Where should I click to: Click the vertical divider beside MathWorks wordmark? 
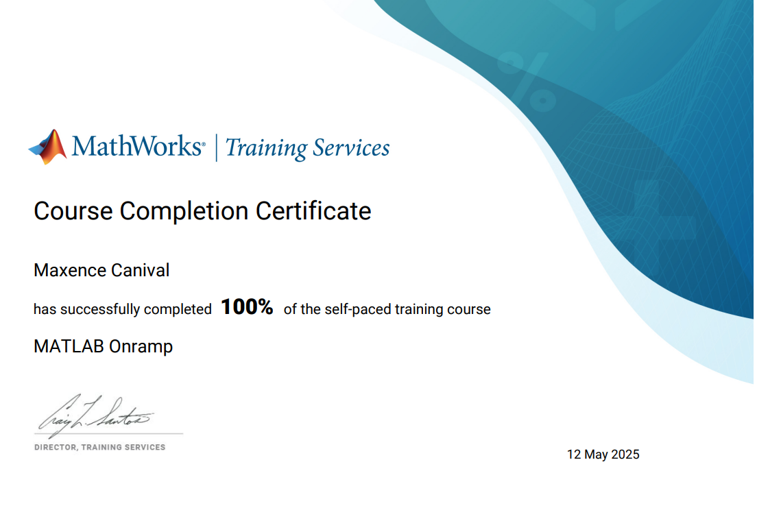(217, 147)
